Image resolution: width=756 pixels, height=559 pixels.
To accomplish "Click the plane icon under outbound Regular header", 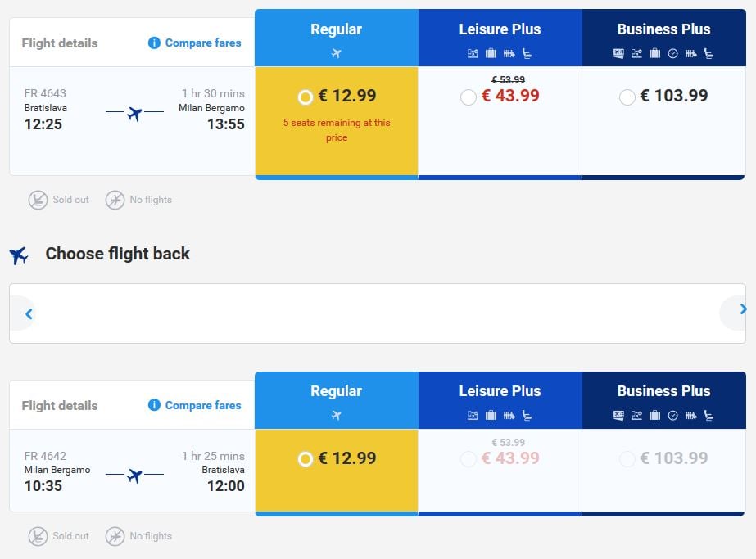I will (x=336, y=53).
